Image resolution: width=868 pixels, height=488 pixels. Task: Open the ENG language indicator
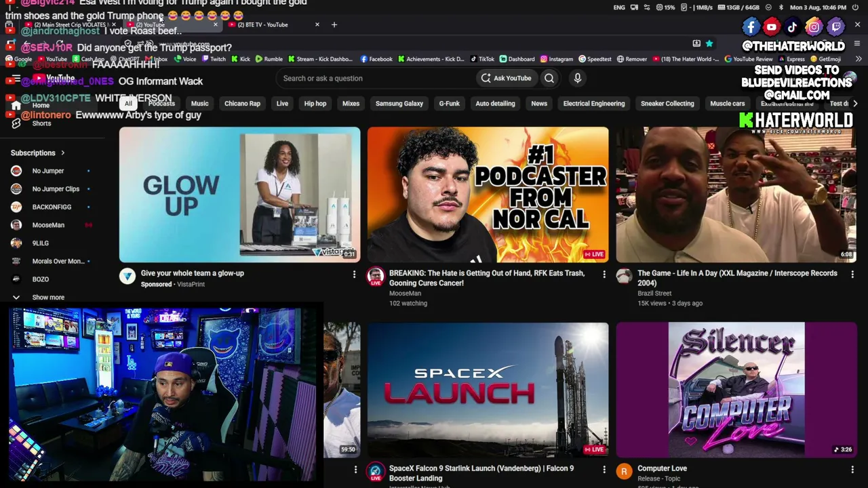(619, 7)
